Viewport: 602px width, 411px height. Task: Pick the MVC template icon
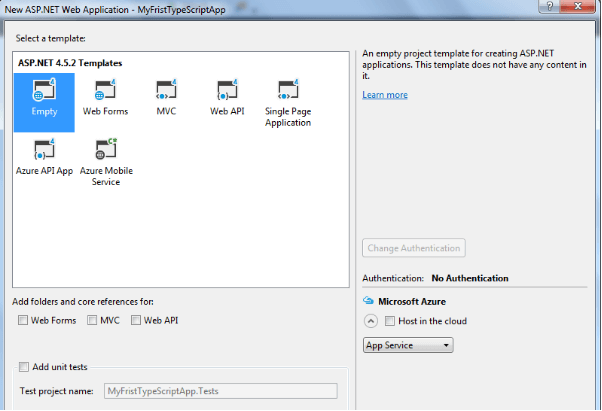166,90
